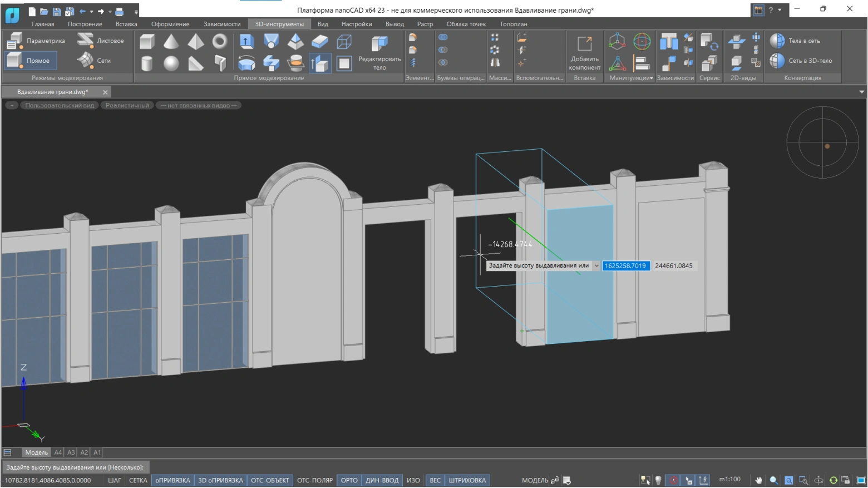Select the Cone primitive tool
The height and width of the screenshot is (488, 868).
click(171, 42)
